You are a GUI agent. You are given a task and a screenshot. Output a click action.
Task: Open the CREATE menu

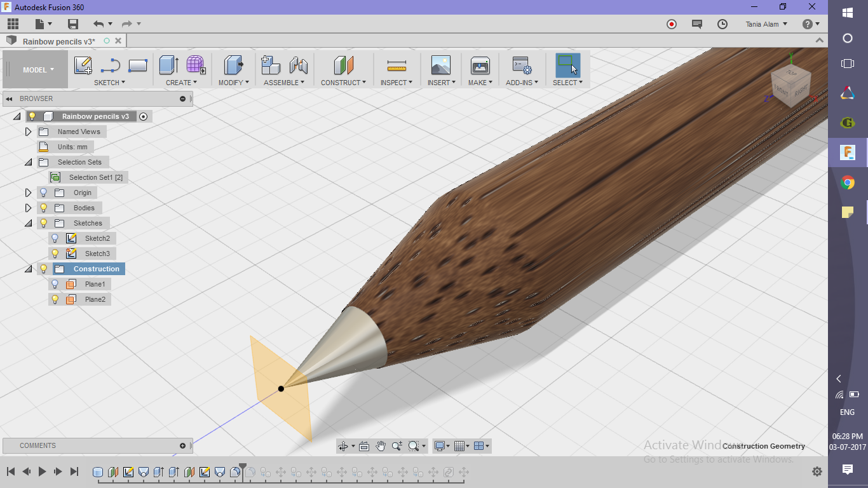181,83
